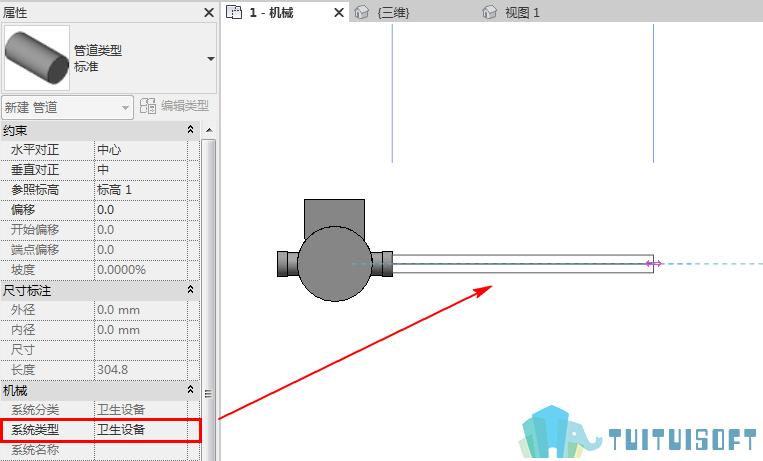Click the 编辑类型 edit type button
This screenshot has width=763, height=461.
[174, 106]
